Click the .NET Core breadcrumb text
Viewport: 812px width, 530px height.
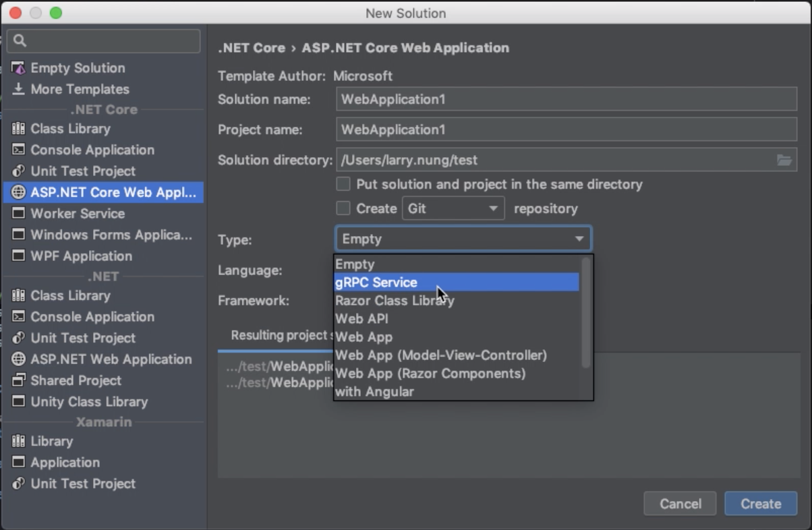[x=251, y=48]
